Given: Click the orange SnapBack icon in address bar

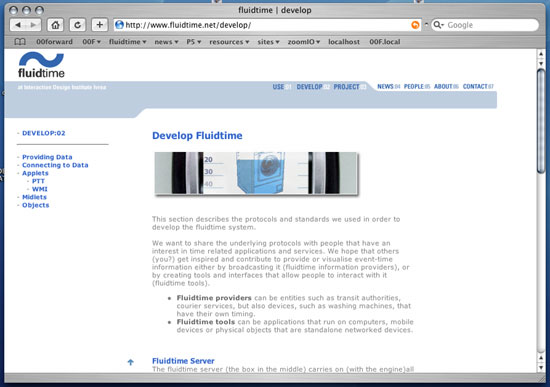Looking at the screenshot, I should tap(415, 25).
